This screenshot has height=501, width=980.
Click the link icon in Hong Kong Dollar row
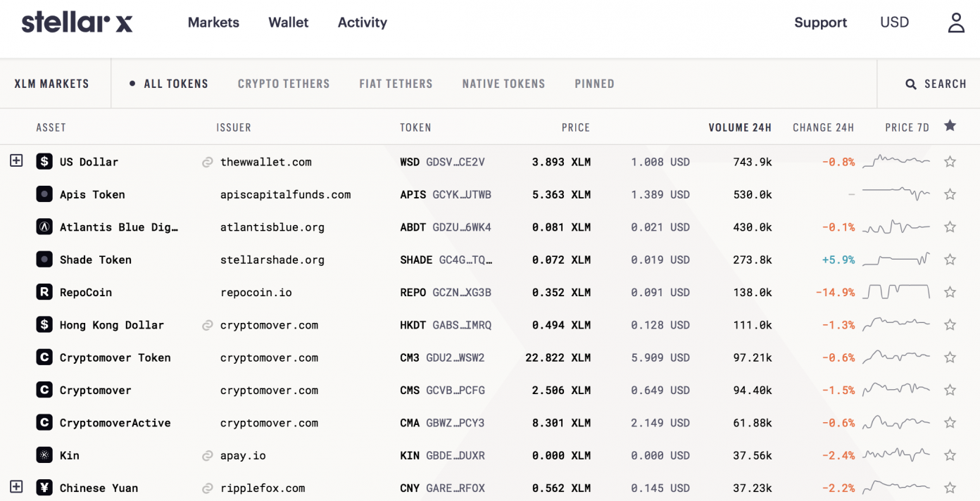207,325
